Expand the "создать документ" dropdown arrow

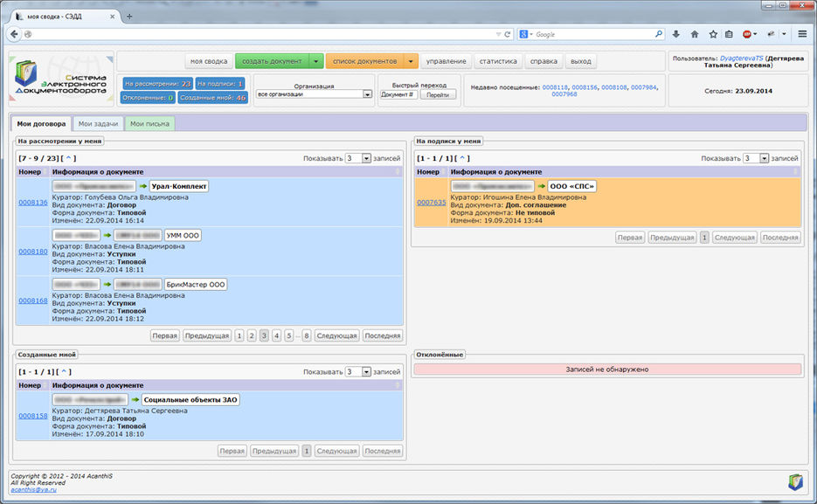[x=316, y=61]
